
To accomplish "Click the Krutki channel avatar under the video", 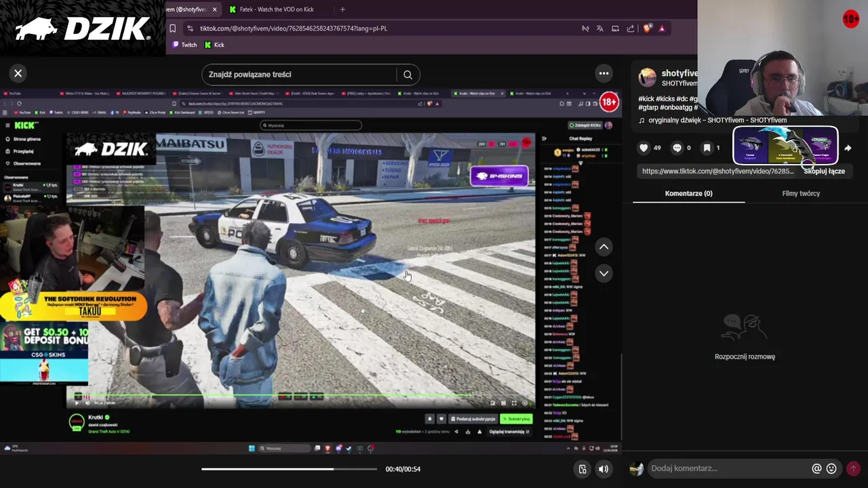I will tap(77, 422).
